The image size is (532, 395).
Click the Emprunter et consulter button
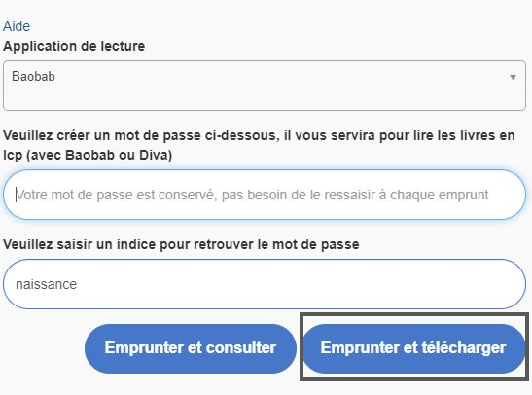[x=191, y=348]
